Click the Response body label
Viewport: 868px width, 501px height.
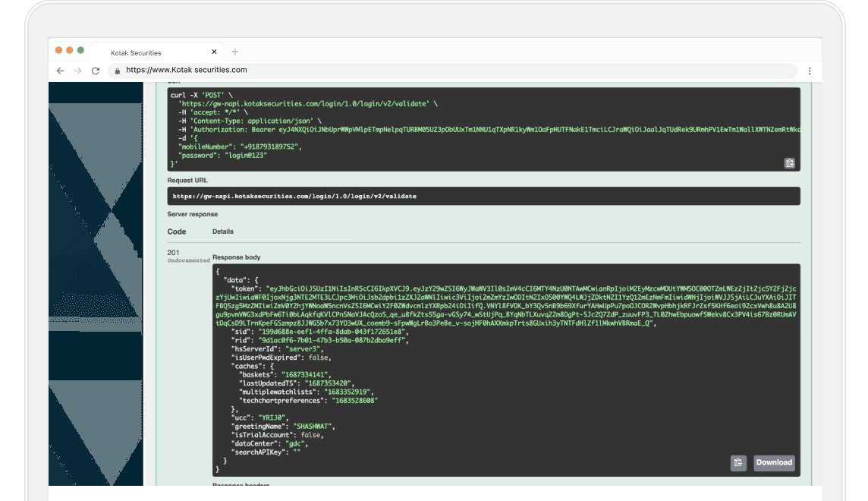click(x=237, y=258)
